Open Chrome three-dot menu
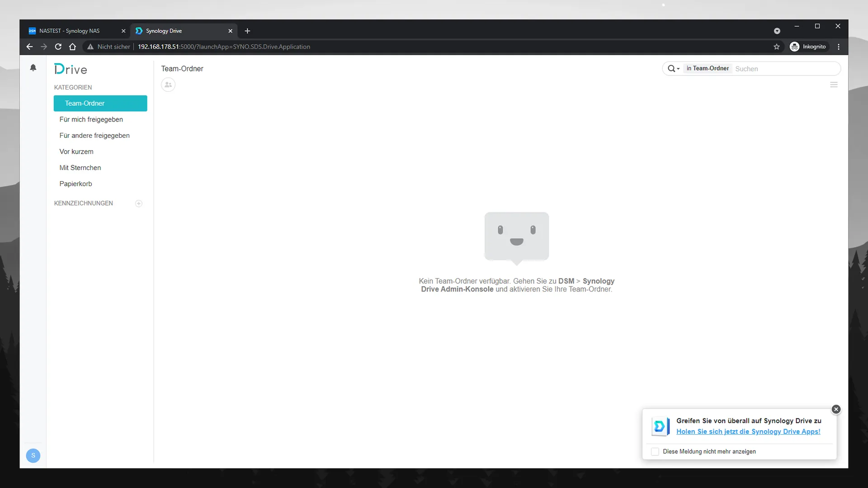868x488 pixels. pos(839,47)
